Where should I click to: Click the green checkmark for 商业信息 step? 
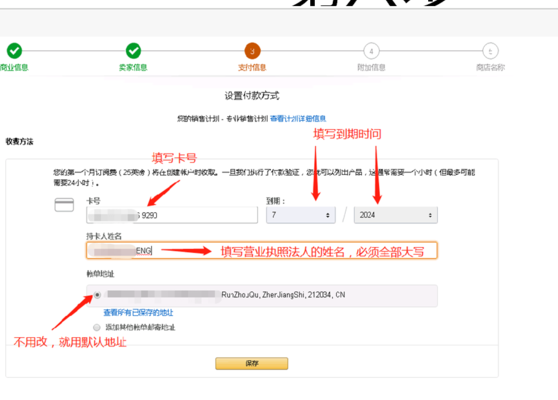(14, 51)
